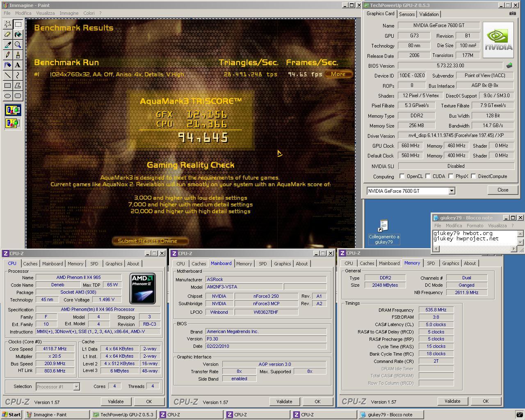Viewport: 525px width, 420px height.
Task: Switch to the Validation tab in GPU-Z
Action: click(x=429, y=14)
